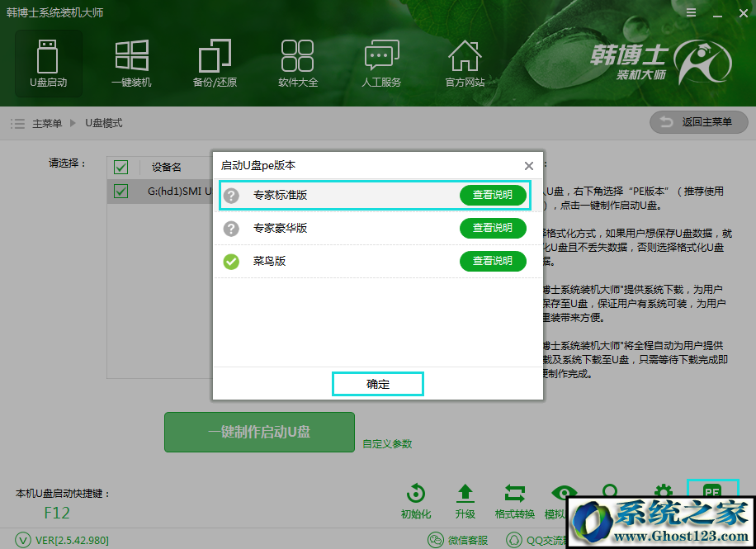Launch the 模拟 eye preview icon

click(562, 492)
